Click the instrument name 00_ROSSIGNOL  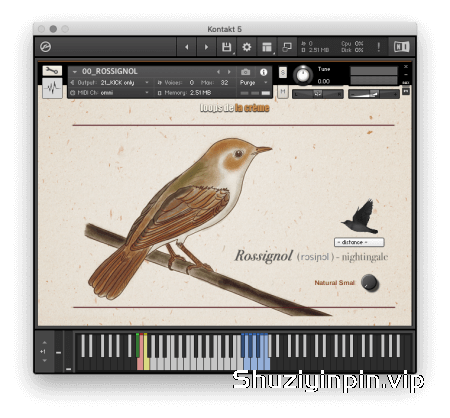(110, 71)
